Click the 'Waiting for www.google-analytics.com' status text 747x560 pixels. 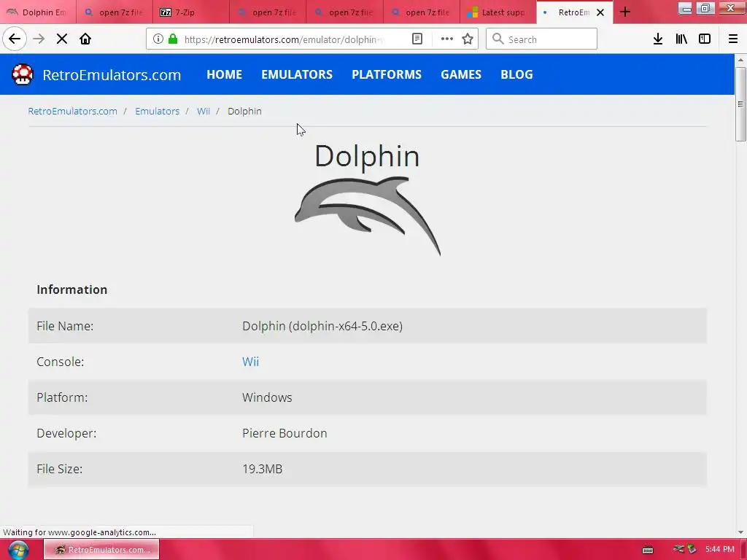click(x=80, y=532)
